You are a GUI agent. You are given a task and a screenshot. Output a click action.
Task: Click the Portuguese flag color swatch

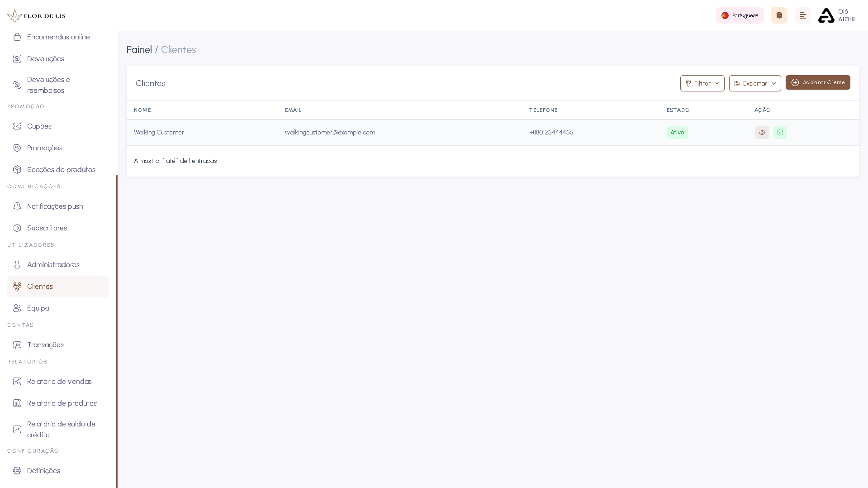coord(726,15)
